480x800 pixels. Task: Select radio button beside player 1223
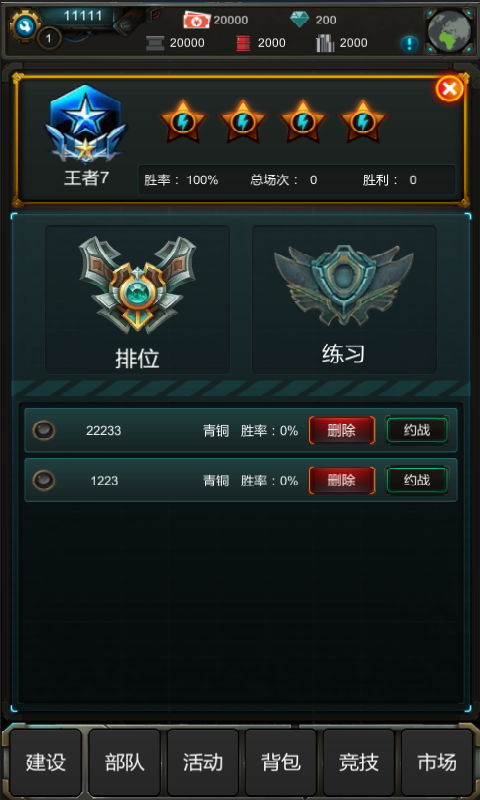[44, 480]
